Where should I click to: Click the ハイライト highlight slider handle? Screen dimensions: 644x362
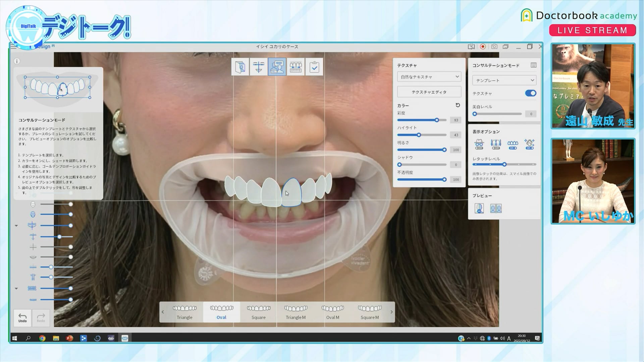coord(419,135)
